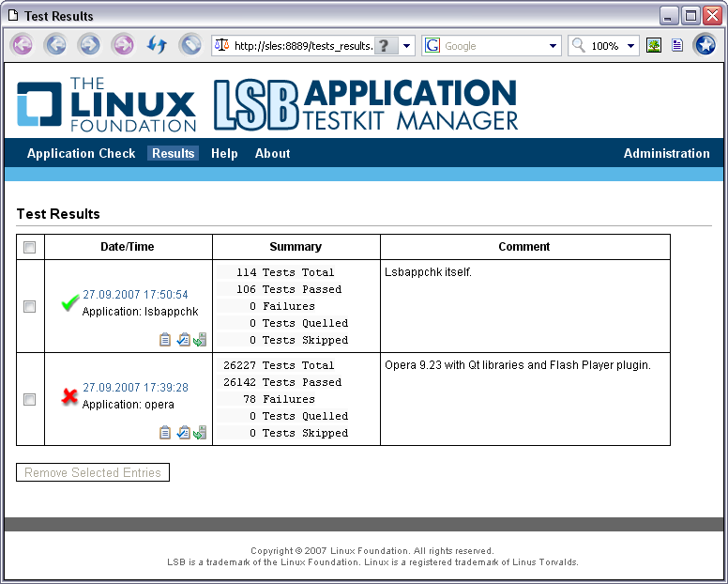Click the Date/Time column header
728x584 pixels.
[x=128, y=247]
